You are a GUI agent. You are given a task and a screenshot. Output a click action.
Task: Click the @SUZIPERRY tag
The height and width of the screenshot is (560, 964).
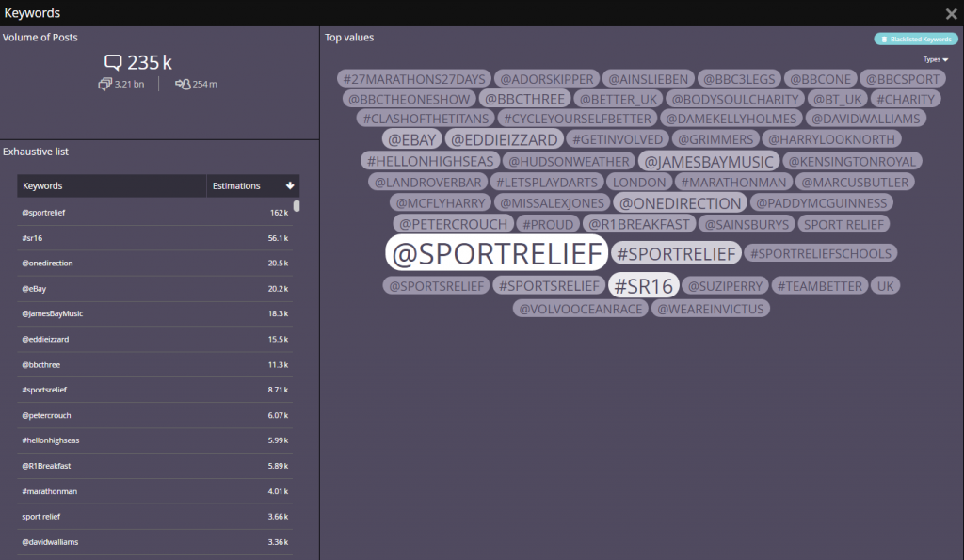[726, 286]
